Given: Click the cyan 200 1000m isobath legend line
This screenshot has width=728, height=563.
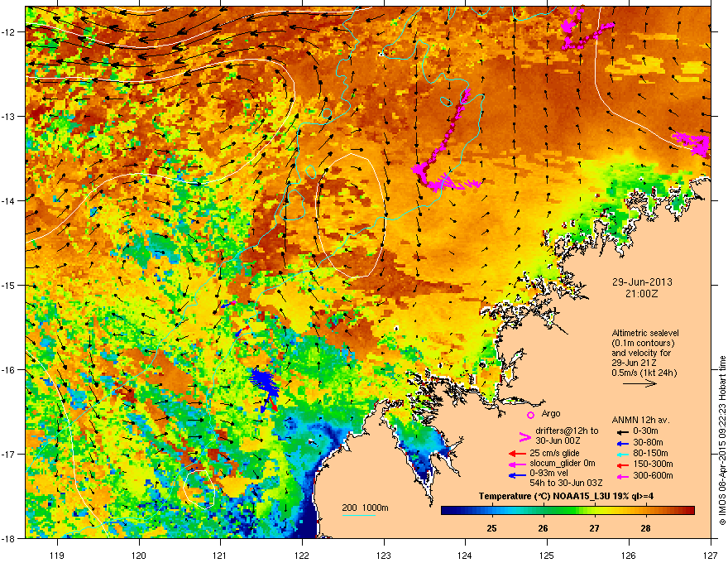Looking at the screenshot, I should pyautogui.click(x=359, y=515).
